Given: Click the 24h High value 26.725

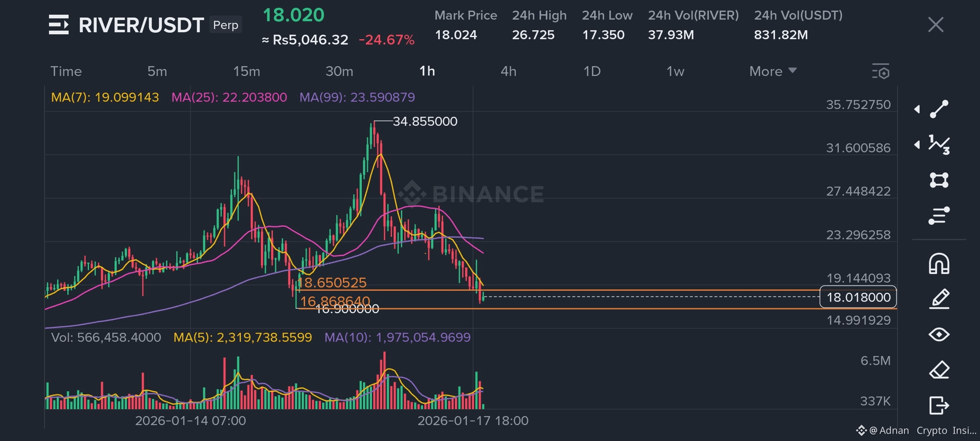Looking at the screenshot, I should [533, 35].
